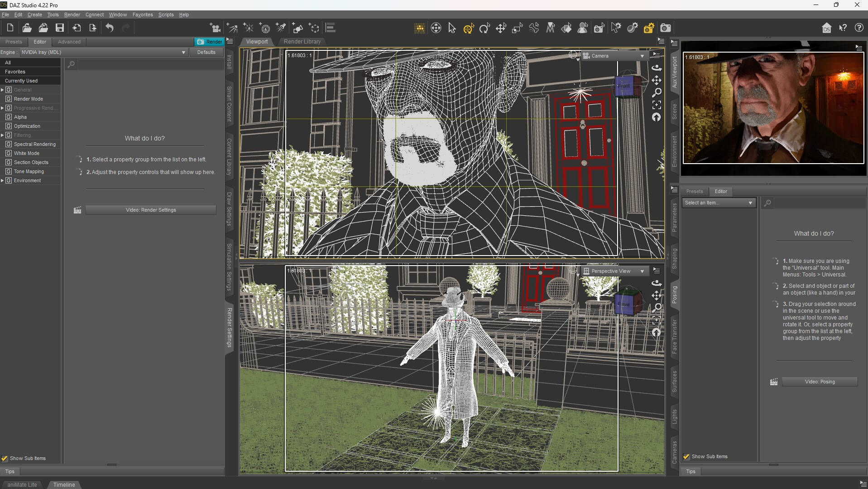Viewport: 868px width, 489px height.
Task: Choose the arrow Node Selection tool
Action: pyautogui.click(x=452, y=29)
